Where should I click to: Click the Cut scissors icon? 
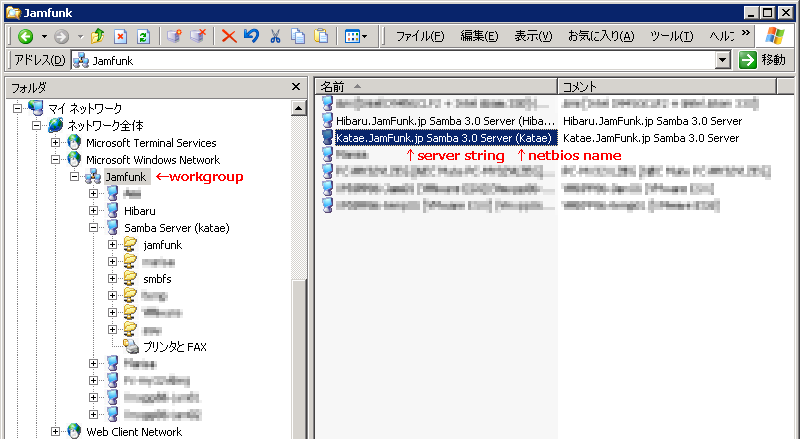pyautogui.click(x=275, y=36)
